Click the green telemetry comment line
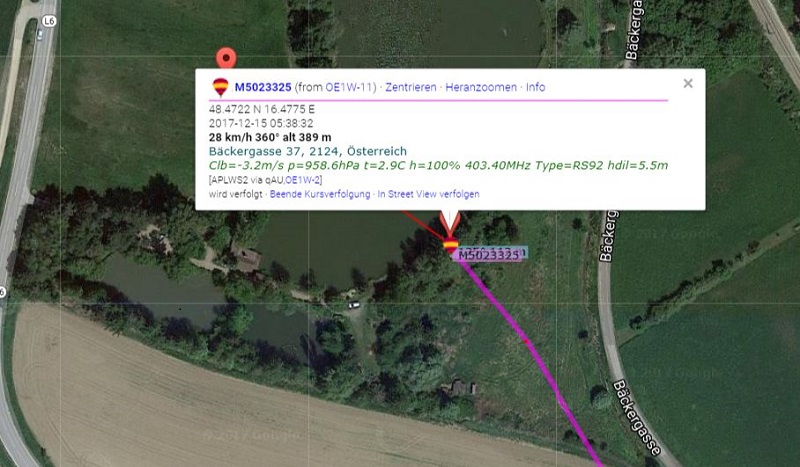 [x=438, y=165]
